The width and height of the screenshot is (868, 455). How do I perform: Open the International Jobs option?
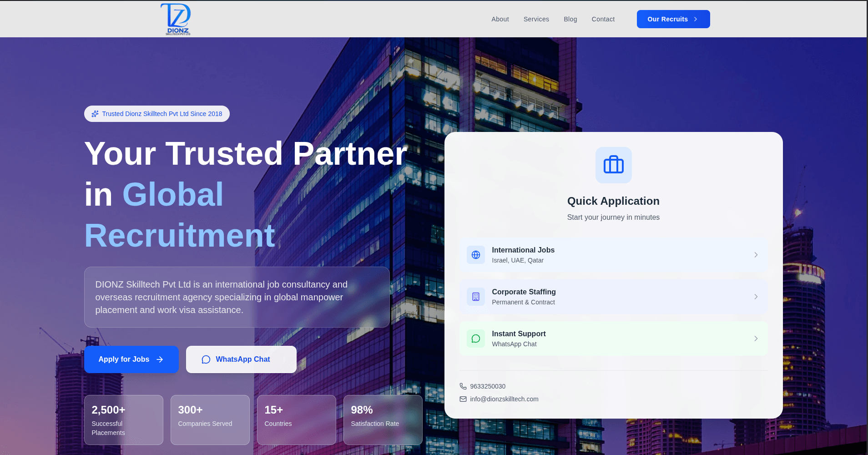[x=613, y=255]
